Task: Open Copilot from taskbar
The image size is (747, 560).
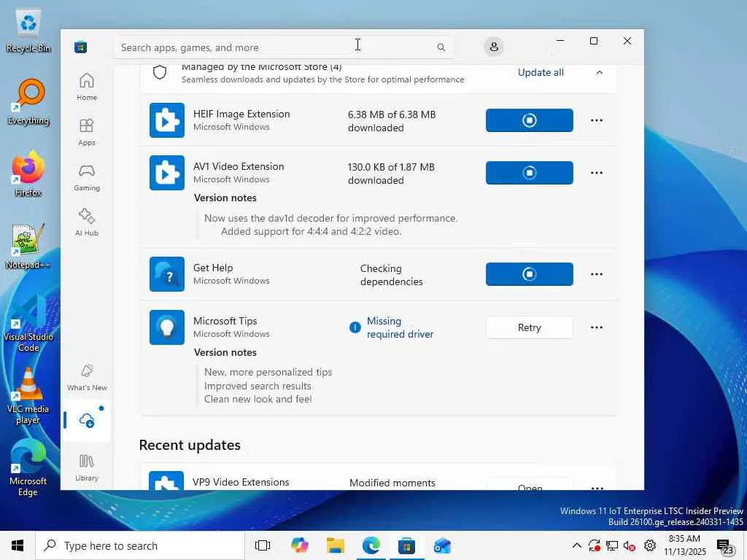Action: tap(300, 545)
